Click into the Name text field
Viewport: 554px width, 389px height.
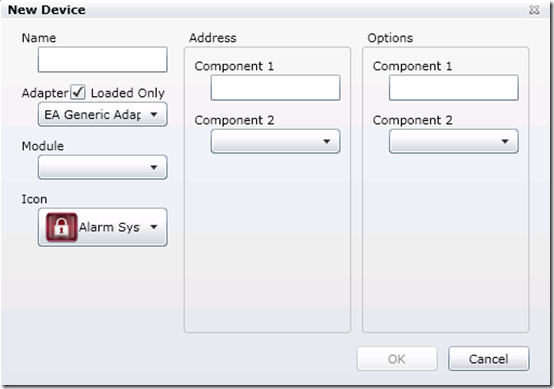coord(102,60)
